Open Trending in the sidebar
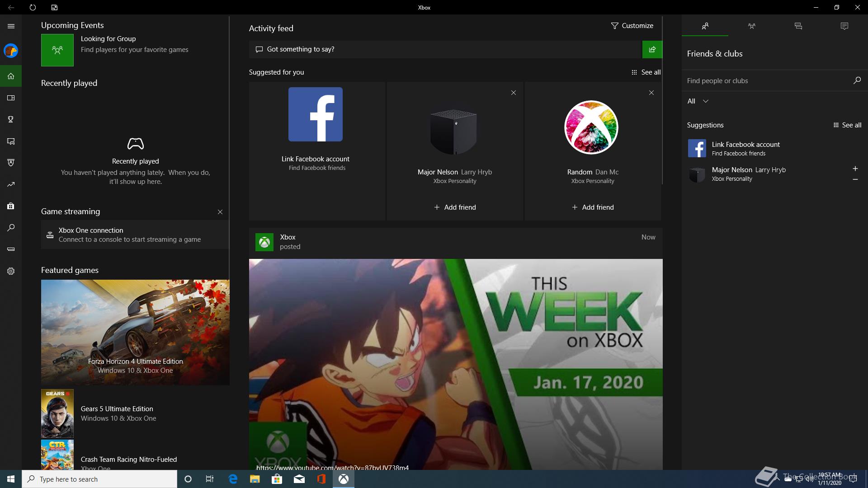 coord(11,184)
